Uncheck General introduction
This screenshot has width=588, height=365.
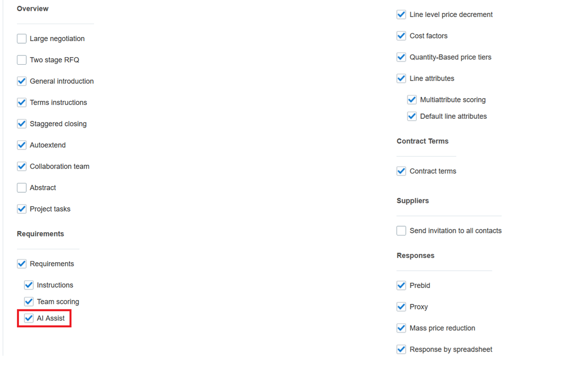coord(22,81)
